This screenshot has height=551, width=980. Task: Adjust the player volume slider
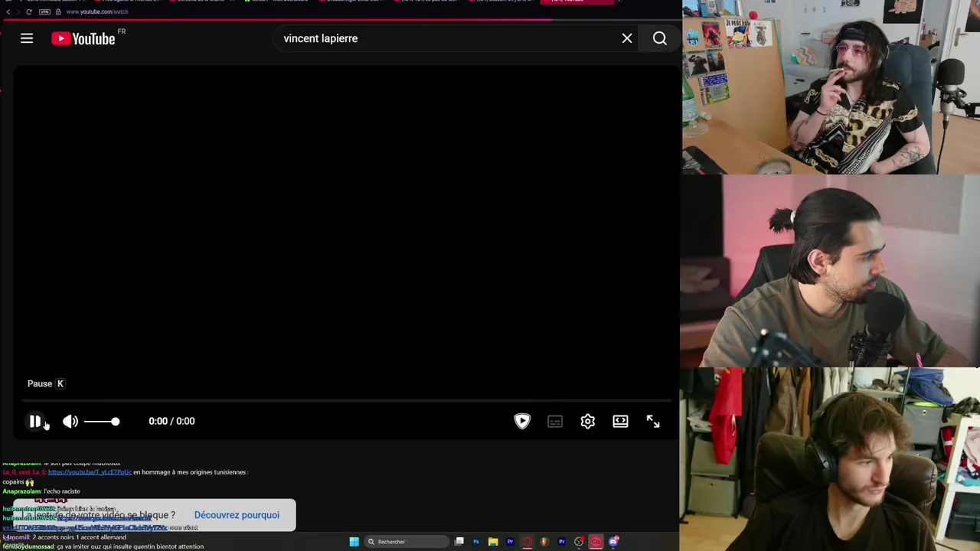point(102,421)
